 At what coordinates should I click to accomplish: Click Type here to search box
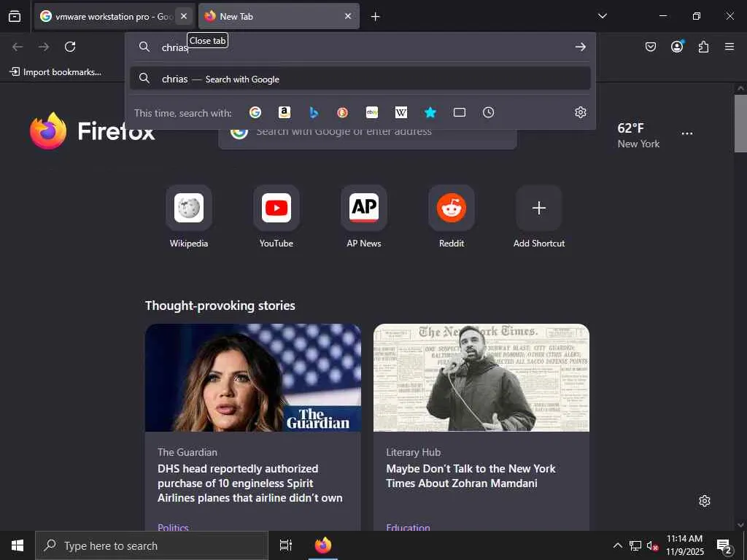click(x=152, y=545)
